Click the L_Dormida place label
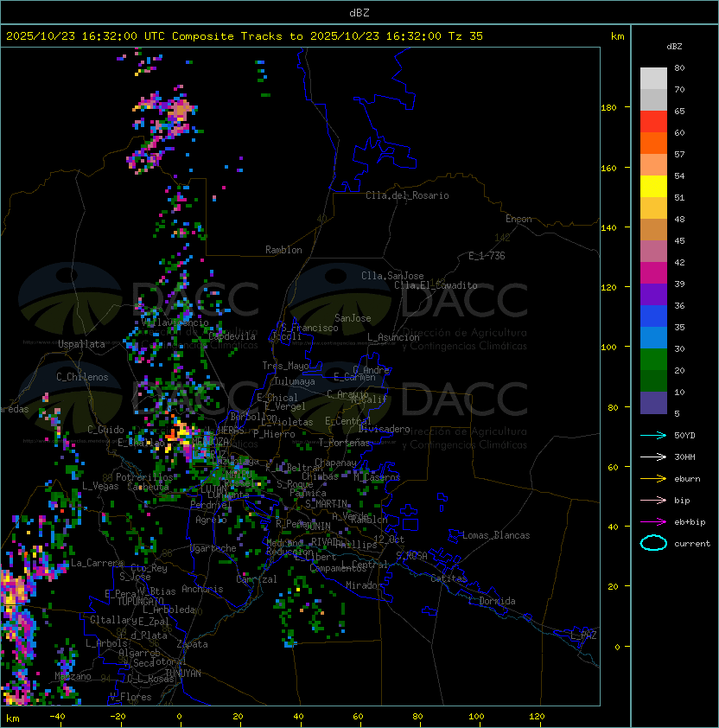719x728 pixels. 492,601
